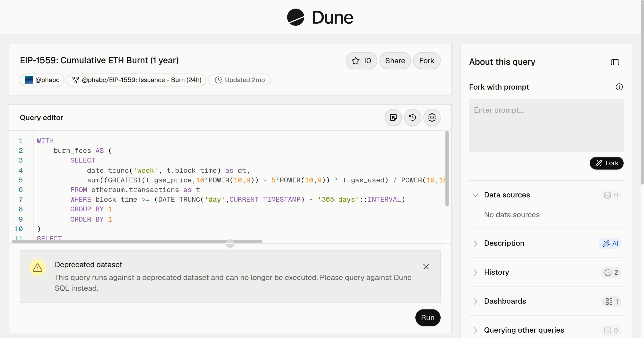Open query version history icon
This screenshot has width=644, height=338.
click(413, 117)
